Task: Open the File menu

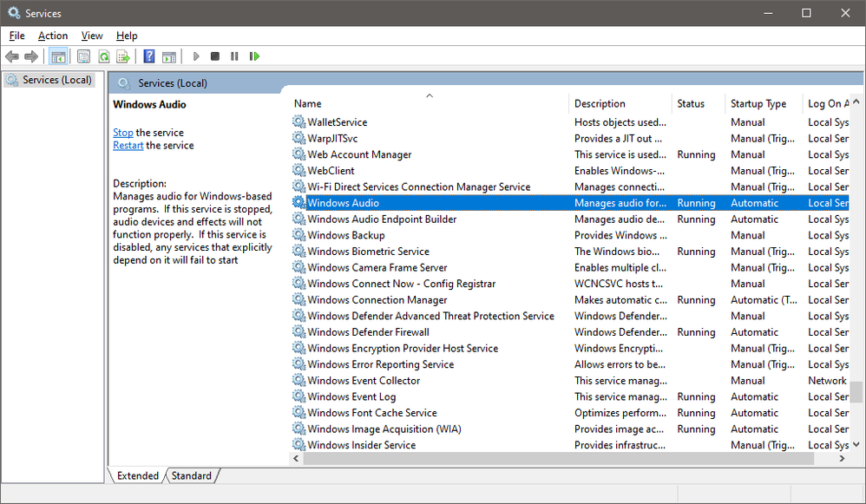Action: (x=17, y=36)
